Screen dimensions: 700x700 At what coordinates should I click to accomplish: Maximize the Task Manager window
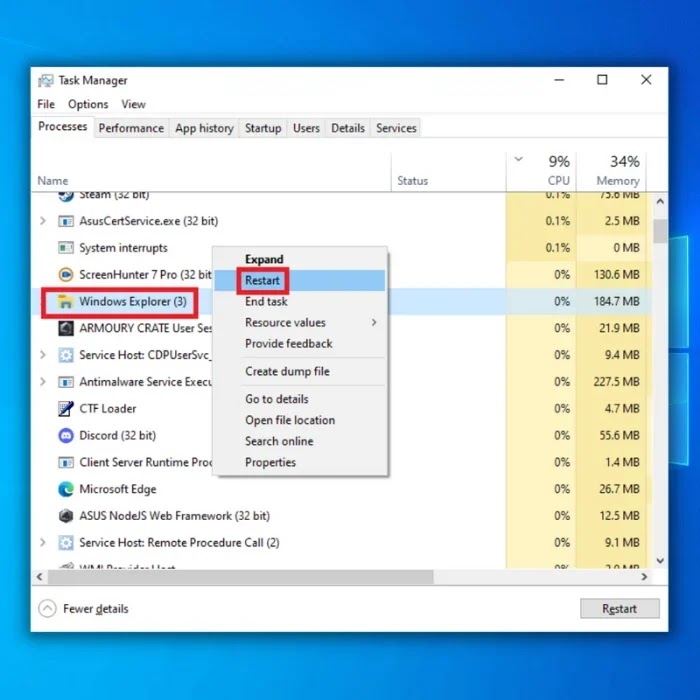[x=602, y=80]
